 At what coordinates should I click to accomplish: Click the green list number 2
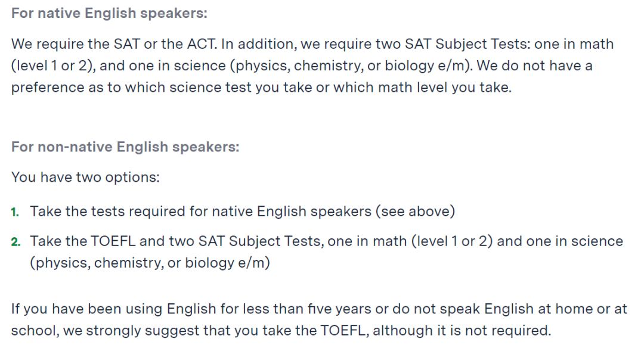pyautogui.click(x=16, y=242)
